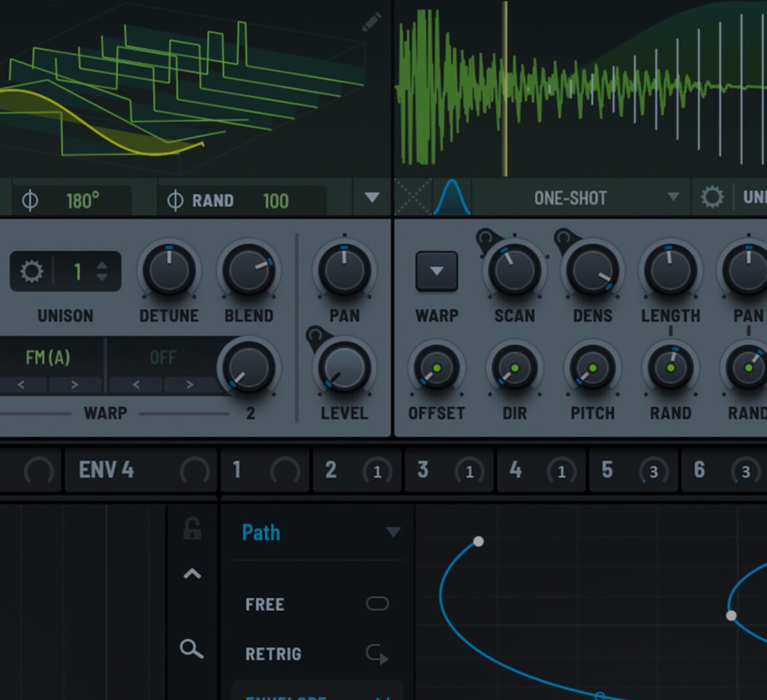
Task: Click previous arrow under OFF warp mode
Action: (136, 385)
